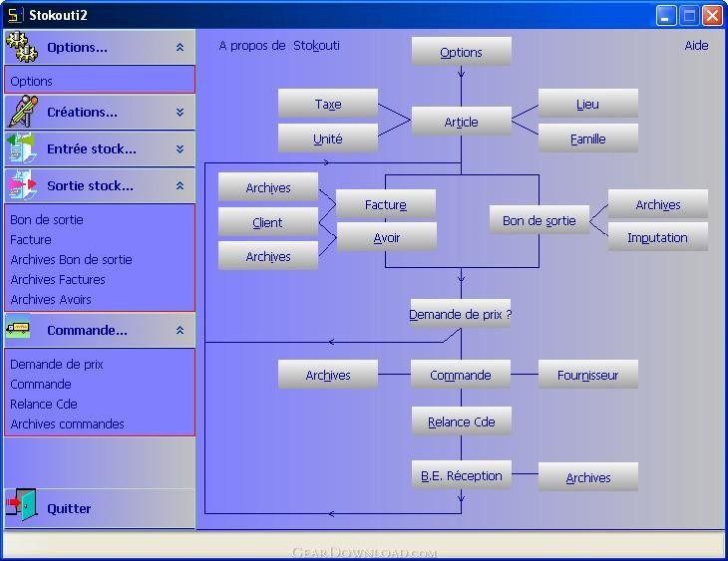Open Archives Factures sidebar entry
This screenshot has width=728, height=561.
coord(58,279)
